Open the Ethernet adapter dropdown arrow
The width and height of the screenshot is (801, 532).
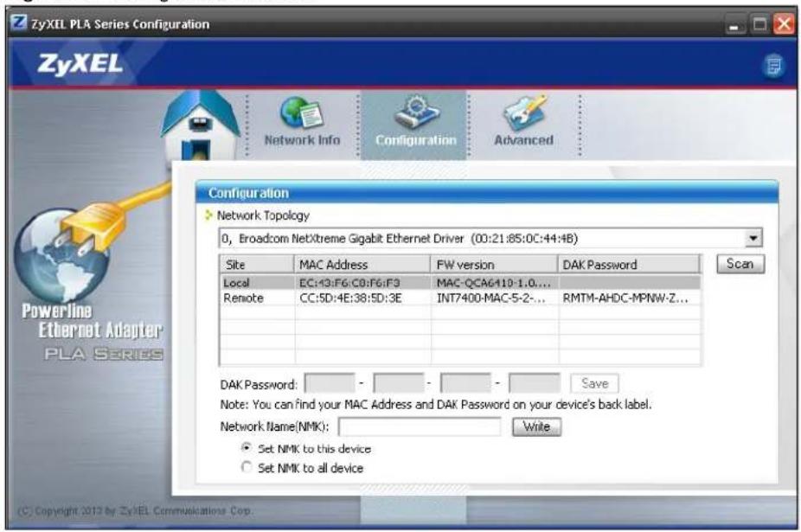click(753, 238)
